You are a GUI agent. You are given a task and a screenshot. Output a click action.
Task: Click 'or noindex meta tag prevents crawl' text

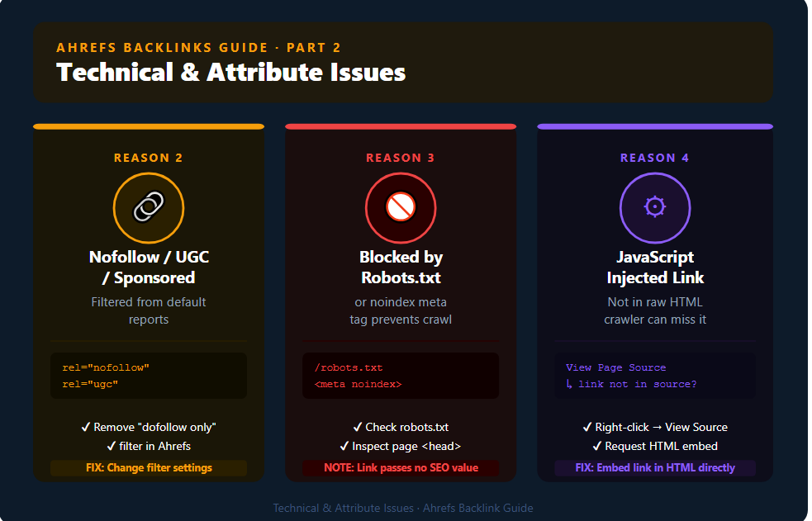[401, 310]
